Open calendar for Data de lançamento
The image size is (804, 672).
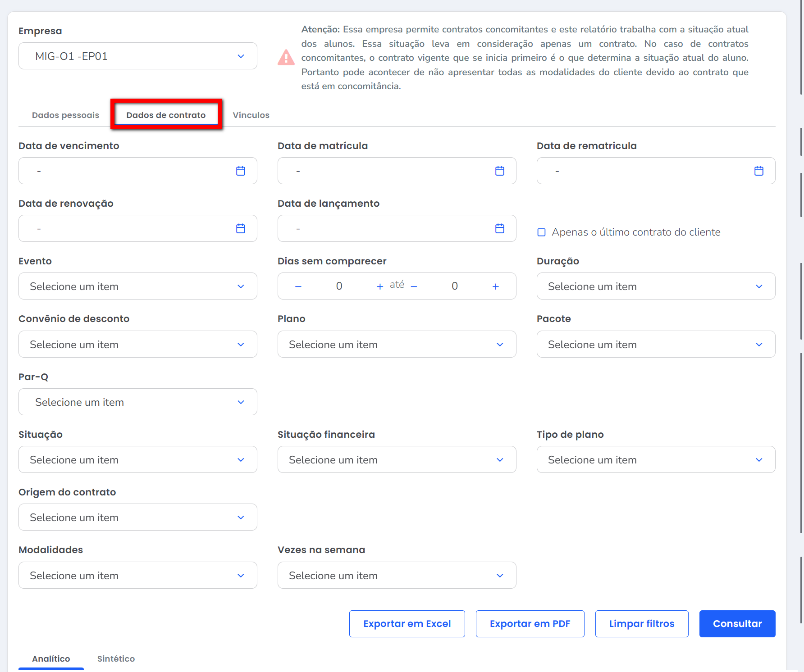[499, 228]
